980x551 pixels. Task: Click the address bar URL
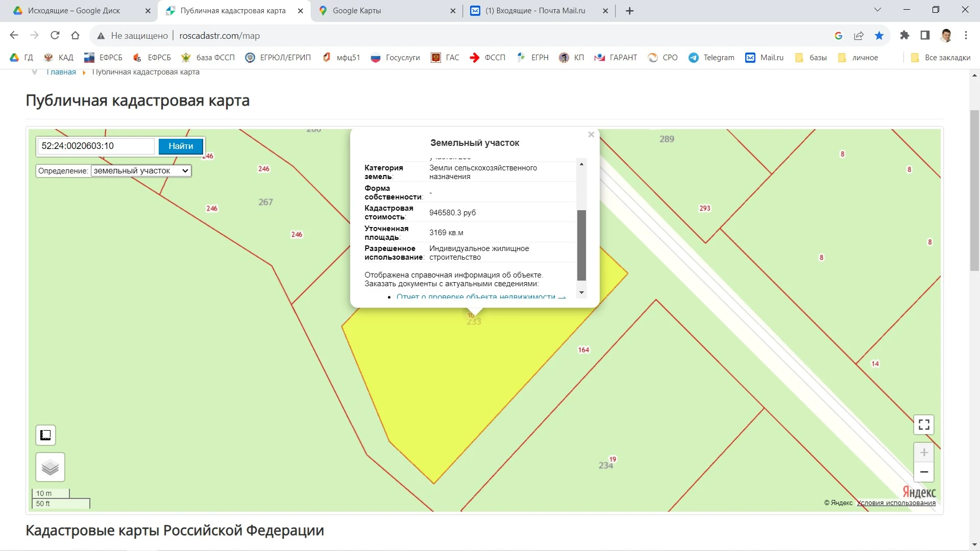tap(219, 36)
